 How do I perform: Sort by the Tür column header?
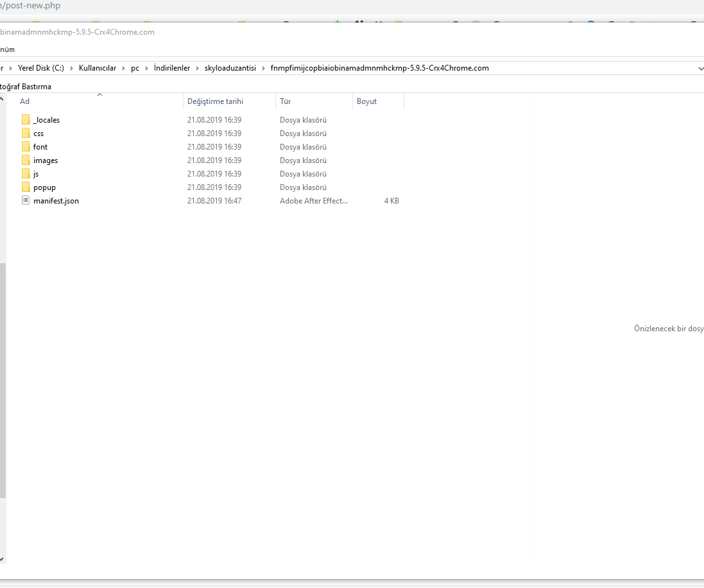click(x=286, y=101)
